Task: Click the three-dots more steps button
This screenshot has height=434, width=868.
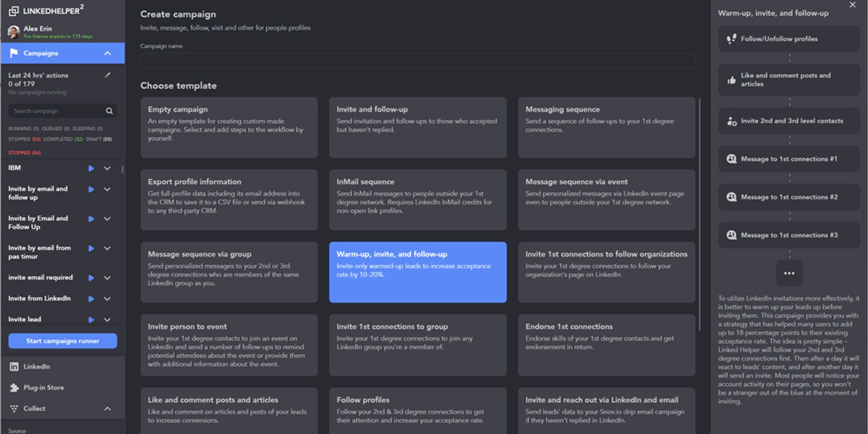Action: 789,273
